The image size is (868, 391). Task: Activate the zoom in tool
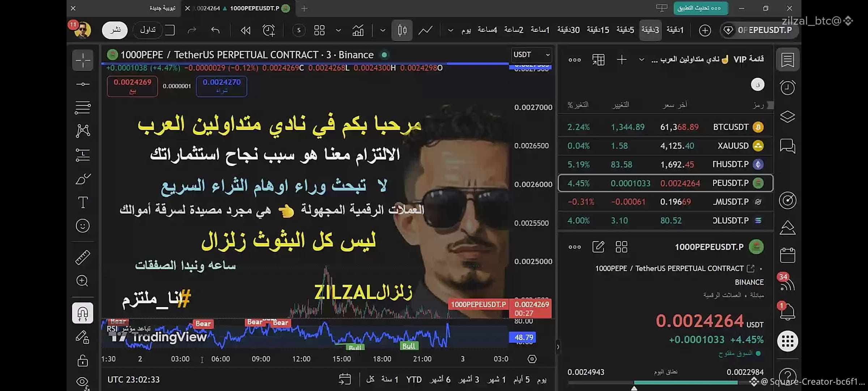[82, 281]
